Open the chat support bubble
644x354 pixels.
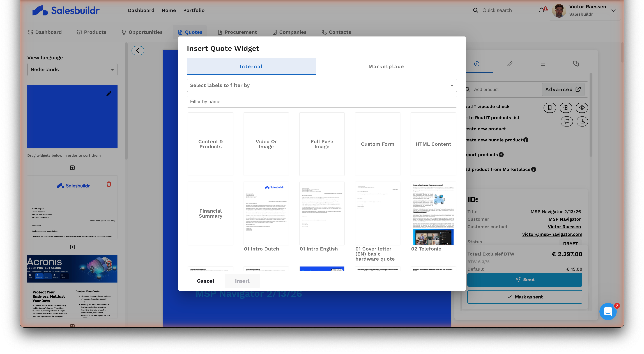click(x=608, y=311)
